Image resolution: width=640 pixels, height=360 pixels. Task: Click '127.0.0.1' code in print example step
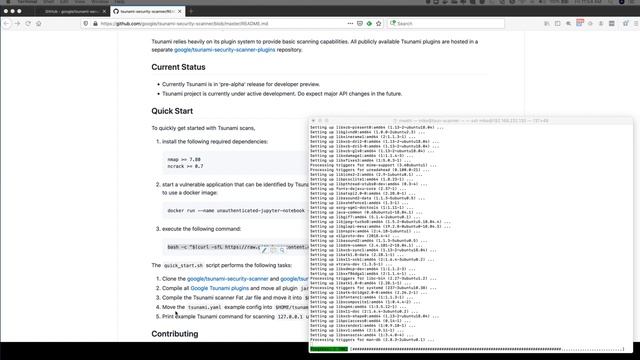290,317
